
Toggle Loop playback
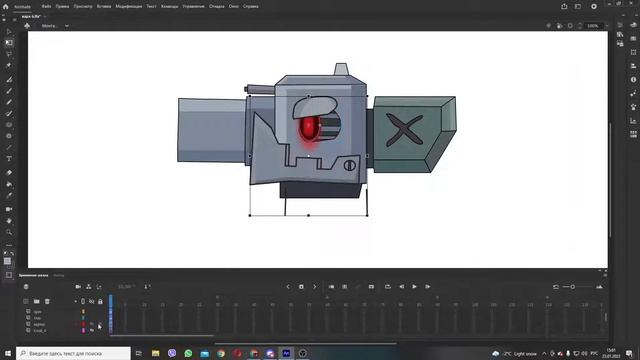pos(388,287)
